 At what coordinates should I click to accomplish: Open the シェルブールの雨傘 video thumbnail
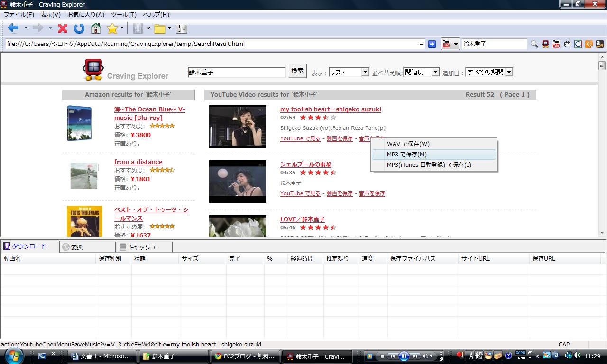click(x=238, y=182)
